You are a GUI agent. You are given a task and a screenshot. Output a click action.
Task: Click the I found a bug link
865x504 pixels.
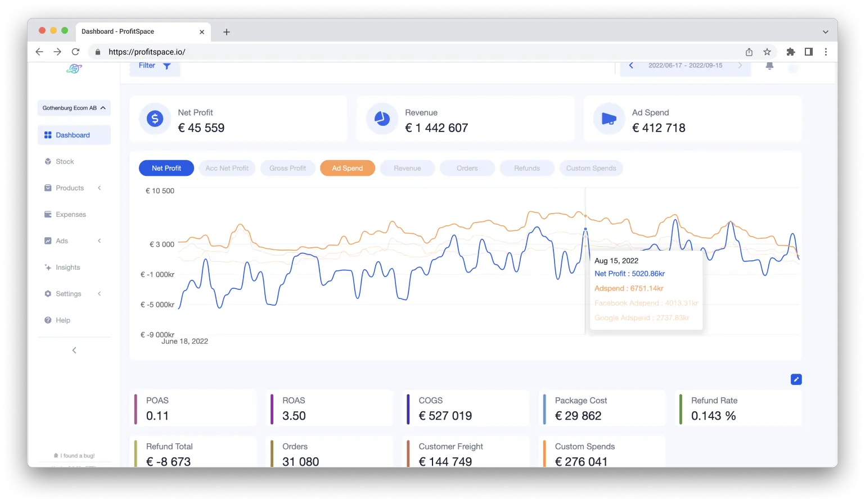74,455
